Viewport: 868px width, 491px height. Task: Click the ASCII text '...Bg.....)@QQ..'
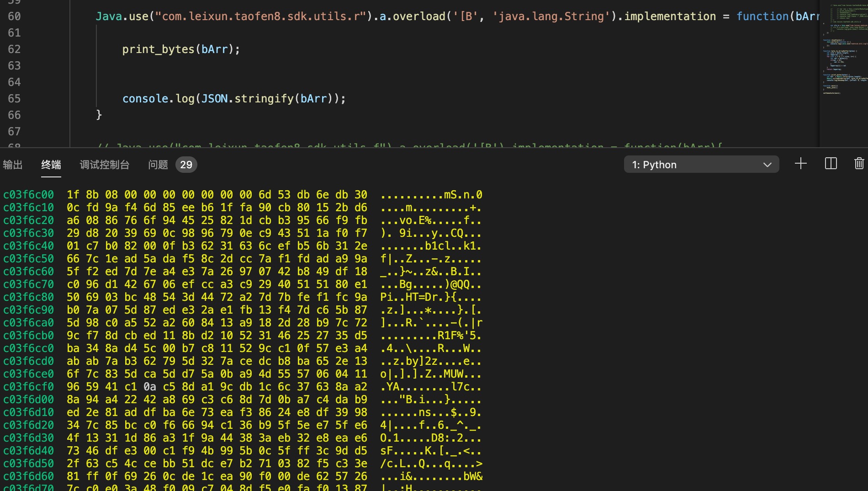[431, 284]
